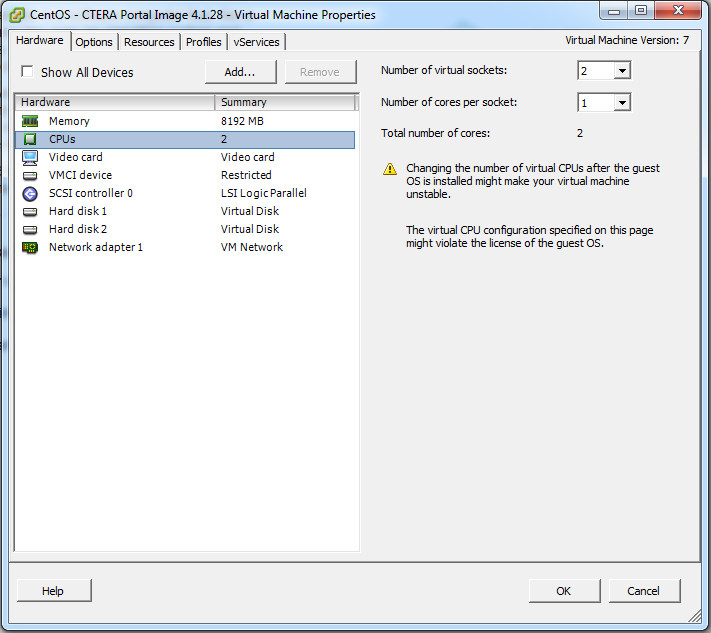Open the virtual sockets dropdown arrow
Viewport: 711px width, 633px height.
[622, 71]
